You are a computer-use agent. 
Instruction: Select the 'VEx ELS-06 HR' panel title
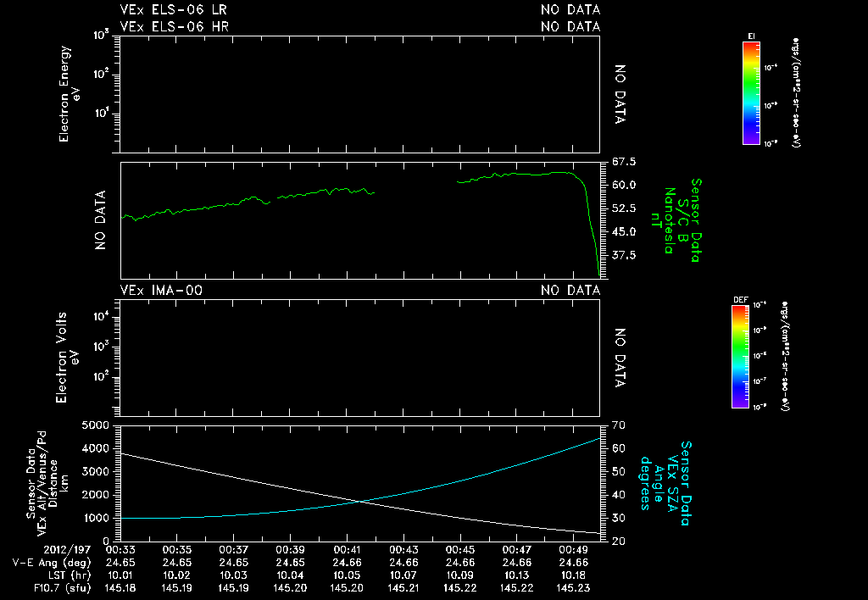tap(175, 26)
